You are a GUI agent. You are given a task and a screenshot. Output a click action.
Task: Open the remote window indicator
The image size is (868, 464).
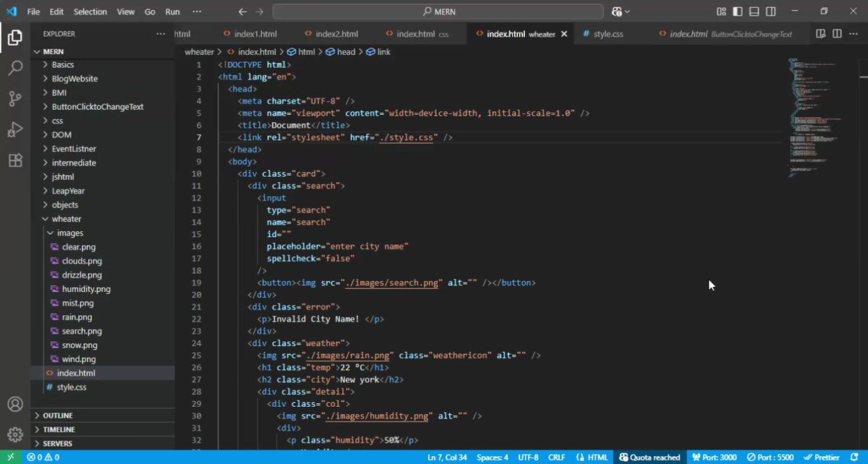tap(10, 457)
